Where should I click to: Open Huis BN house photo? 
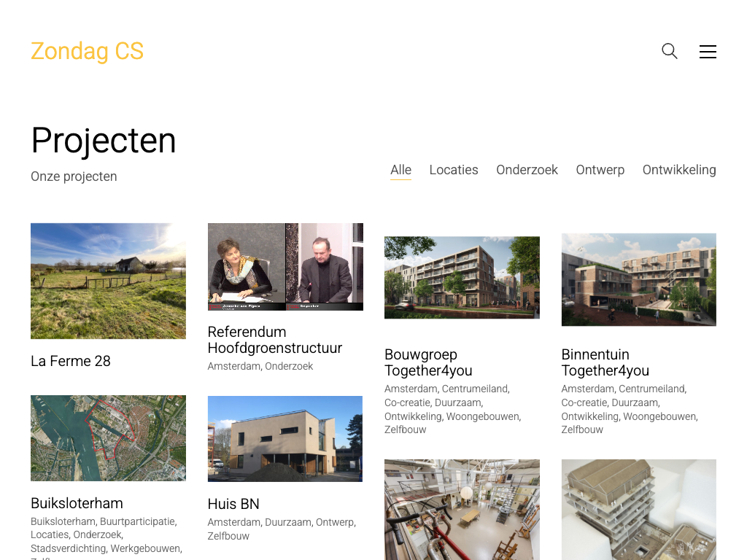[x=285, y=438]
